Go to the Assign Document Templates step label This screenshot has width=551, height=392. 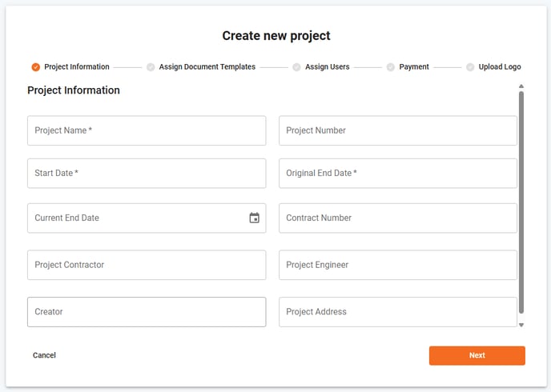coord(207,66)
